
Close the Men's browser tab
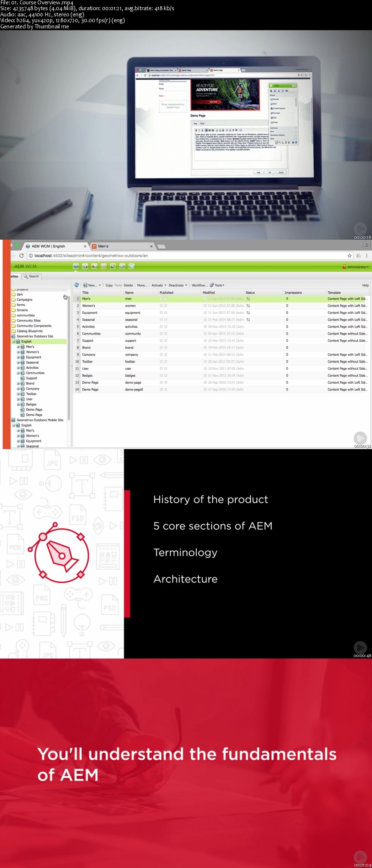[x=151, y=246]
